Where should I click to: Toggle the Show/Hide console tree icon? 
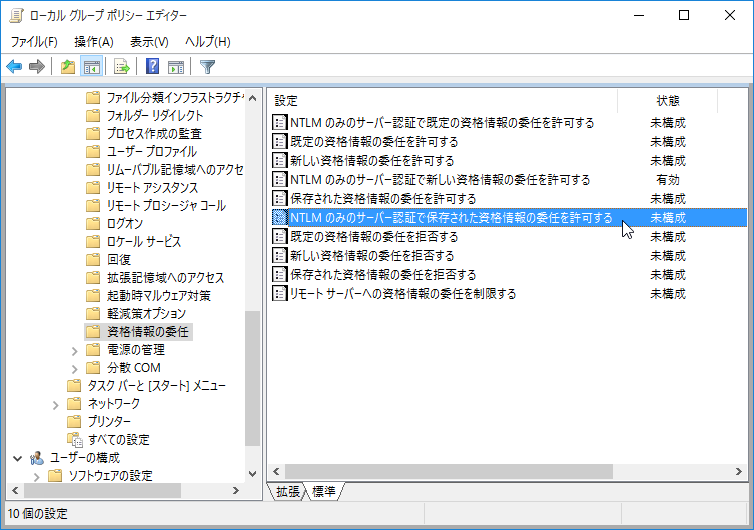91,66
